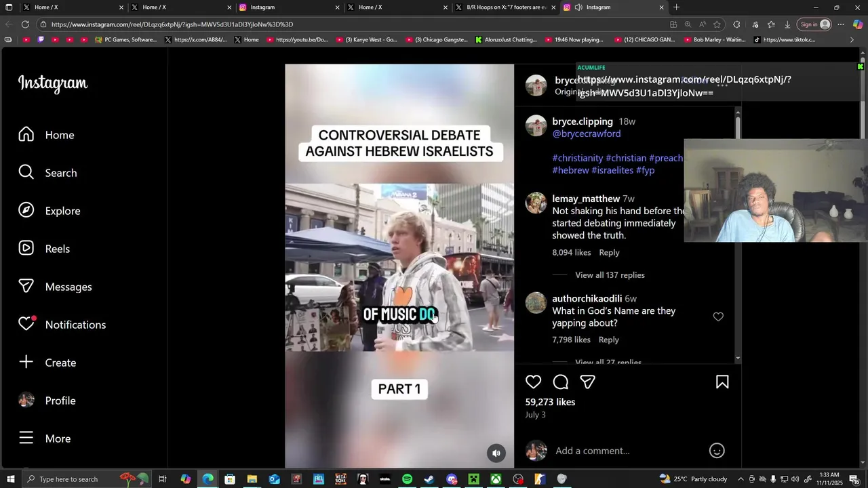The width and height of the screenshot is (868, 488).
Task: Open the @brycecrawford mention link
Action: (587, 134)
